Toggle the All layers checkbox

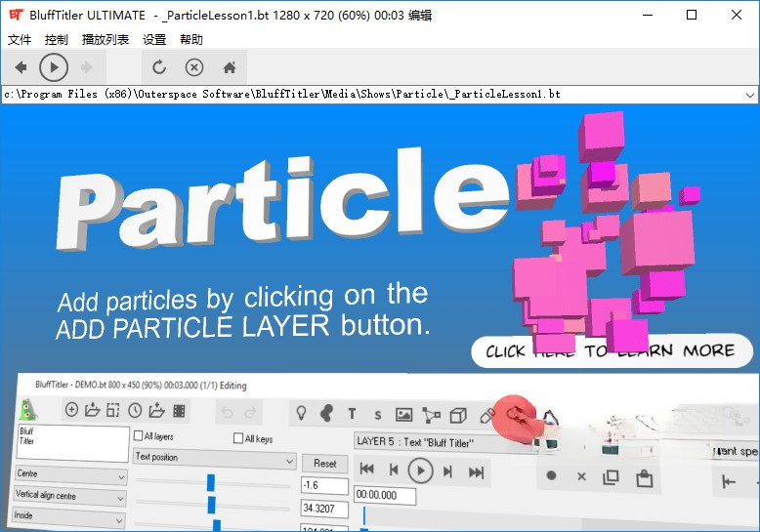(138, 435)
